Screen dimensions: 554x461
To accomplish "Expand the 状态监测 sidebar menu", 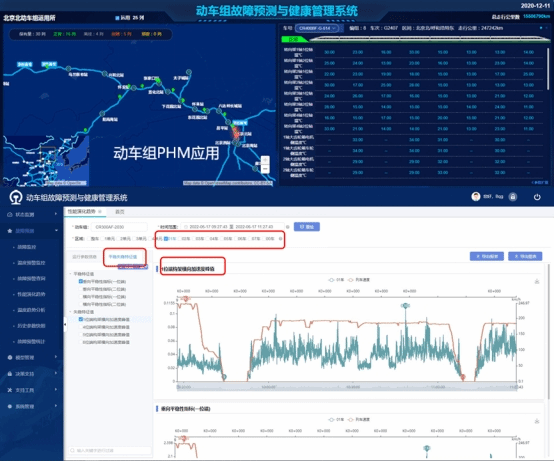I will point(32,214).
